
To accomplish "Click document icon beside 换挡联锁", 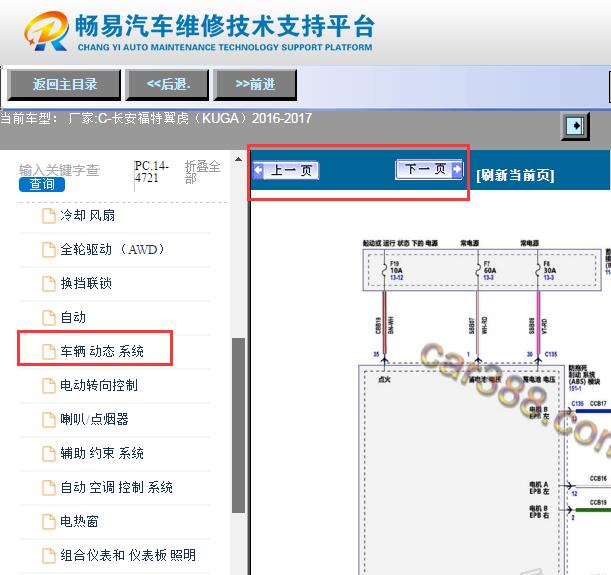I will click(x=49, y=284).
